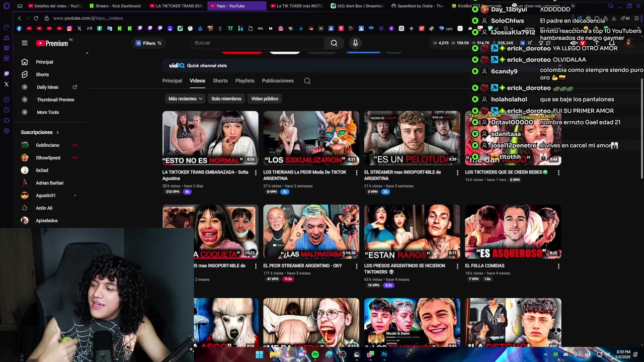Open EL FOLLA COMIDAS title link
Viewport: 644px width, 362px height.
click(485, 266)
